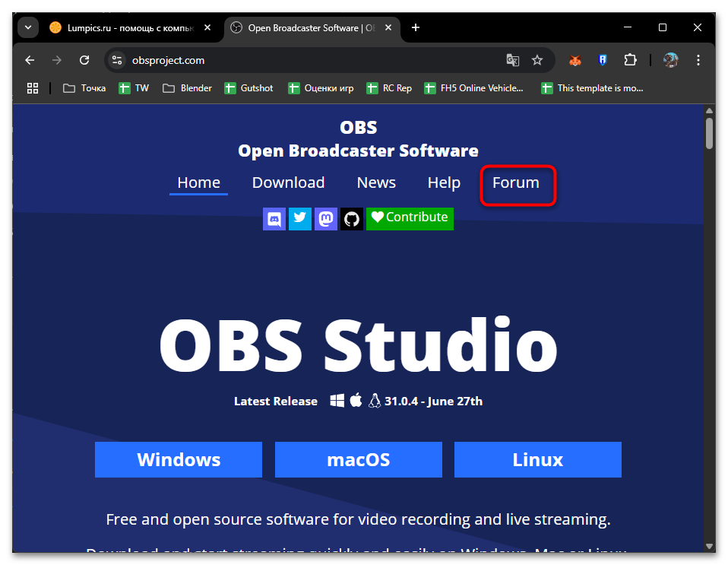728x565 pixels.
Task: Open the OBS Twitter icon
Action: pyautogui.click(x=300, y=219)
